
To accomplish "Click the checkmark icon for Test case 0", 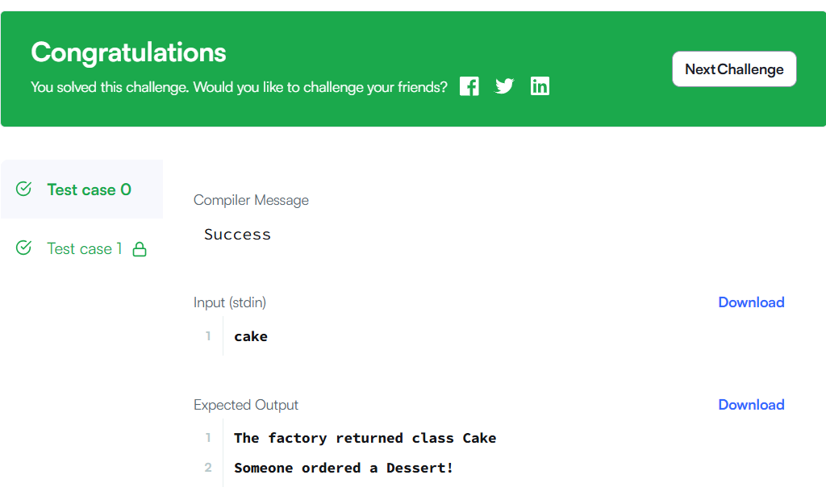I will 24,189.
